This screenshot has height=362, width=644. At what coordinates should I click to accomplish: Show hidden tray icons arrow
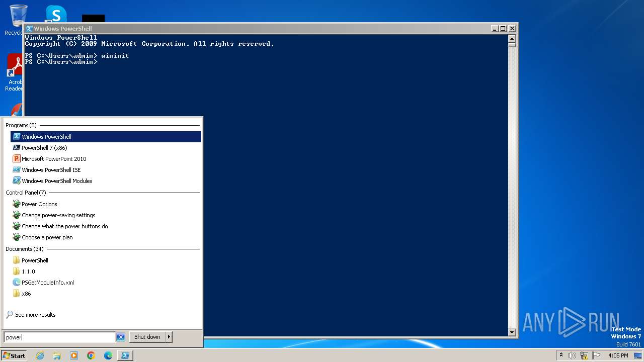coord(561,355)
